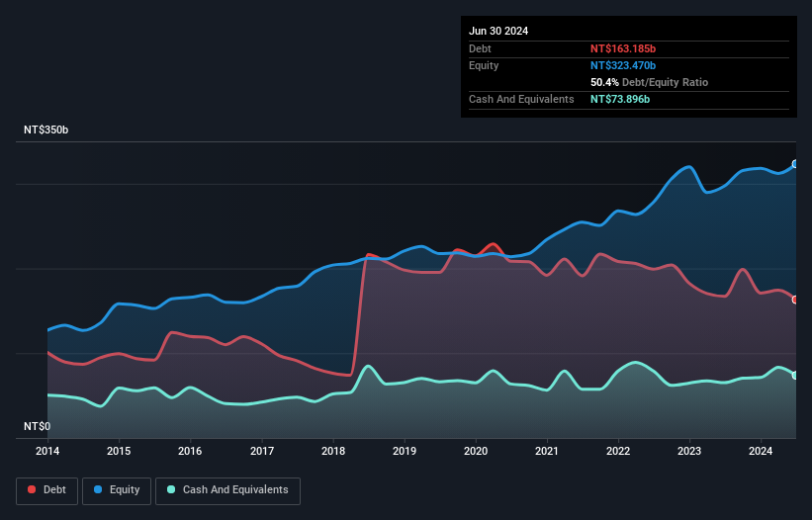The width and height of the screenshot is (812, 520).
Task: Click the NT$350b axis label
Action: 46,130
